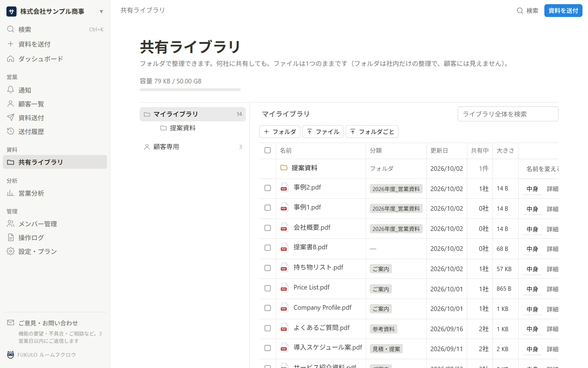Viewport: 588px width, 368px height.
Task: Click the FUKULO owl logo
Action: pos(11,355)
